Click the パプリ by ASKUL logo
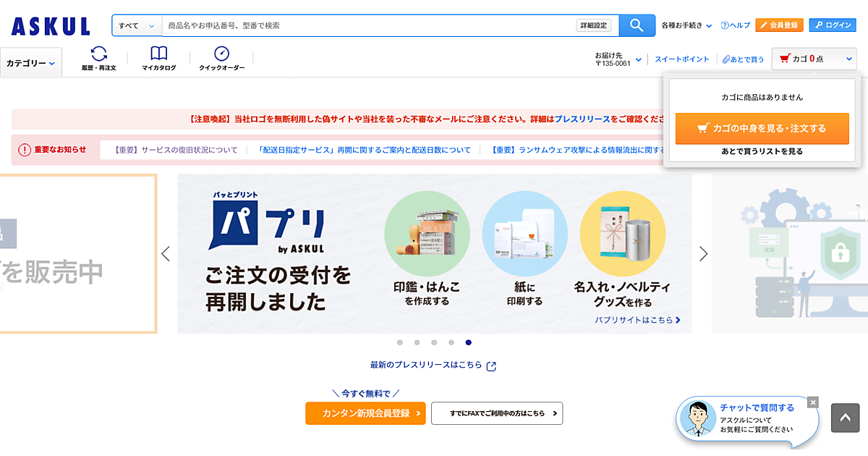This screenshot has width=868, height=456. point(268,224)
